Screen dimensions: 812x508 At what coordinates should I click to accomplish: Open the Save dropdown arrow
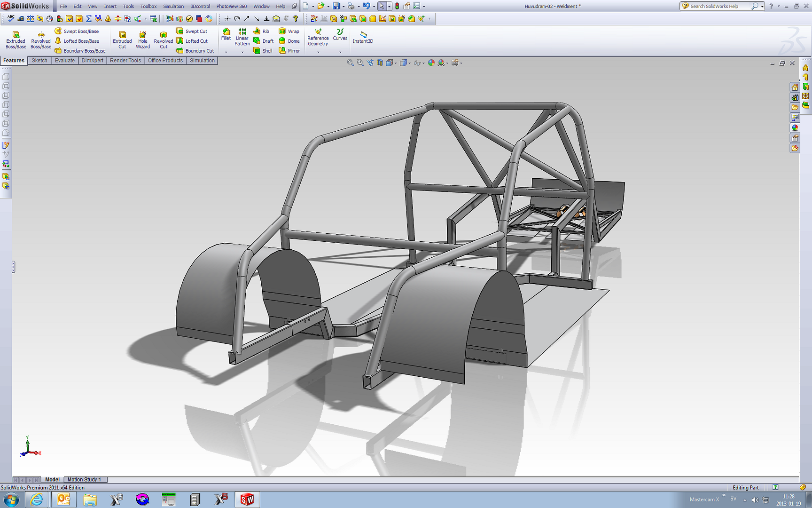click(x=343, y=6)
